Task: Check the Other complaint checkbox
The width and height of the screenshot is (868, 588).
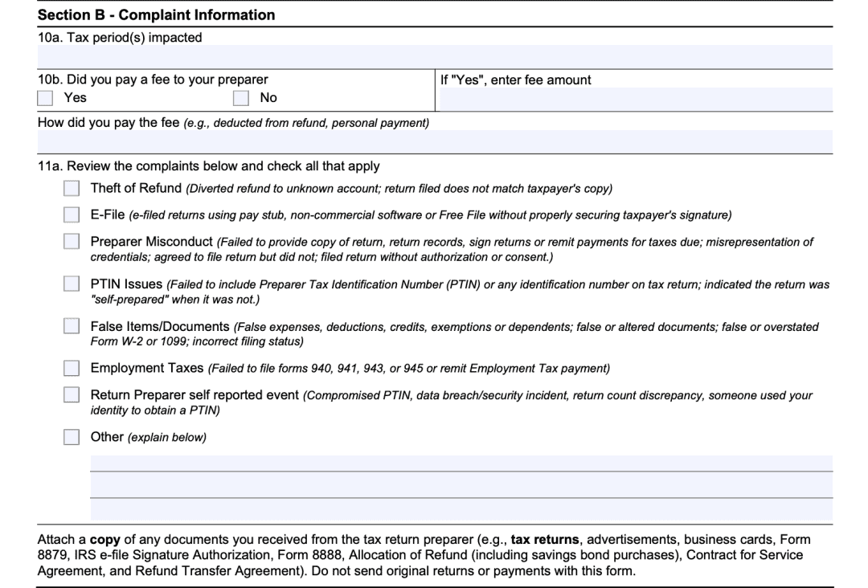Action: click(x=71, y=437)
